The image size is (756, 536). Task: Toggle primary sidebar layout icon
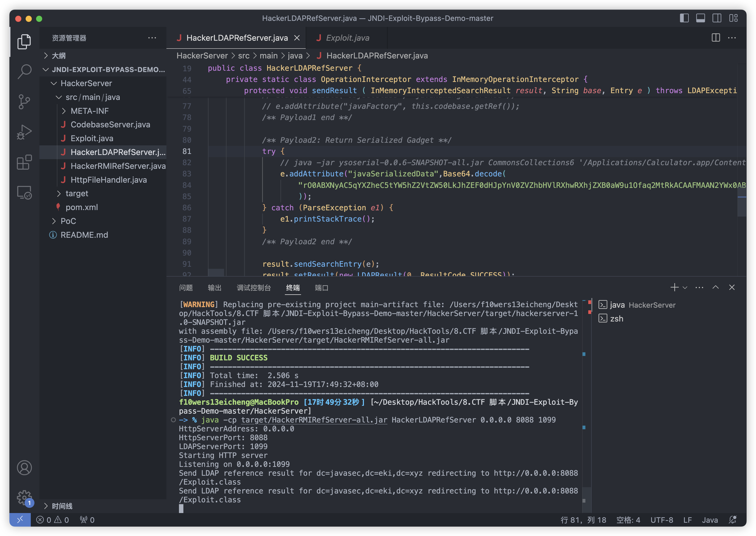click(684, 18)
